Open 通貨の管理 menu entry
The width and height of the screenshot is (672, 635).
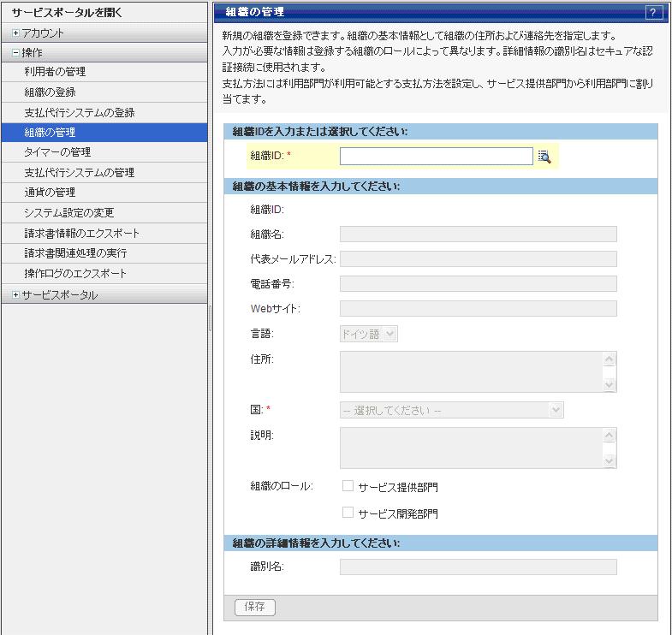click(x=50, y=193)
